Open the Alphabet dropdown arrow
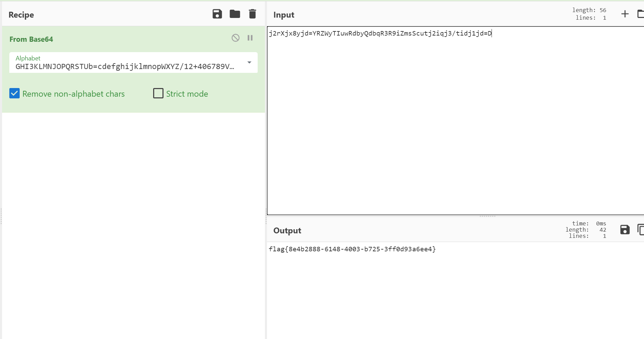 (249, 62)
